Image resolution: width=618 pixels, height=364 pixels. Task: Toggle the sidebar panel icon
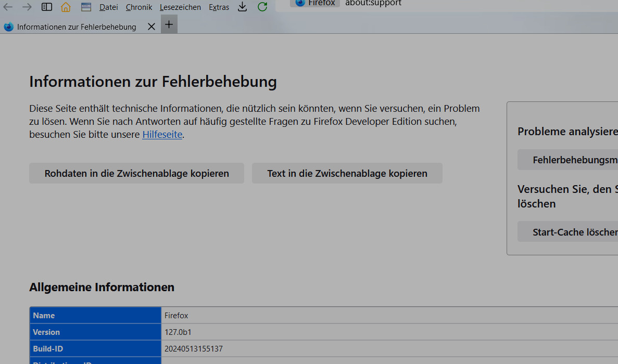47,7
